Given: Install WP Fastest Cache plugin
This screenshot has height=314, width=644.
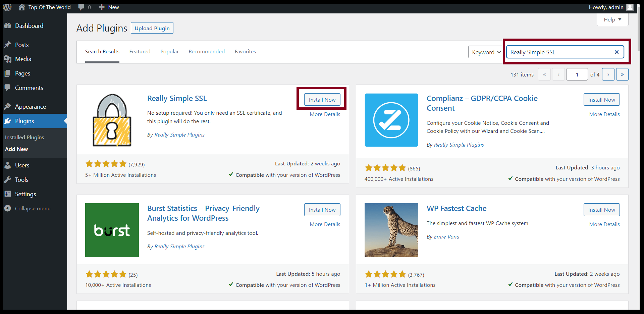Looking at the screenshot, I should (x=602, y=210).
